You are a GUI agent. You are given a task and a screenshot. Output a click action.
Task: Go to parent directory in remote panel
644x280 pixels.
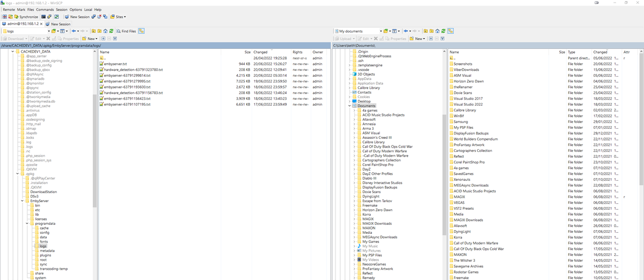(93, 31)
